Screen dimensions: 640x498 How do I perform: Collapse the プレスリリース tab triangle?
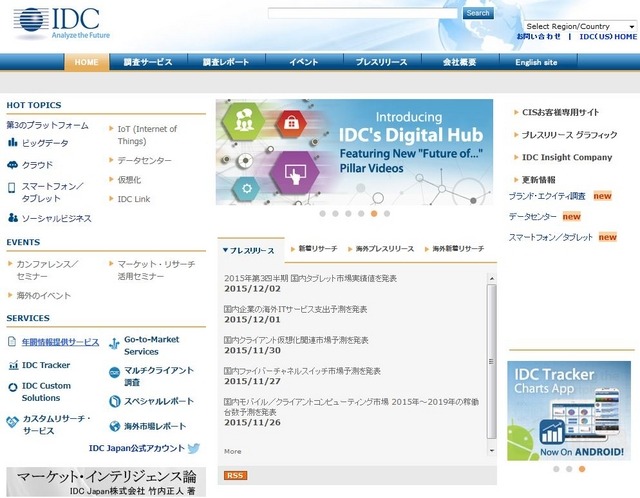[x=225, y=250]
